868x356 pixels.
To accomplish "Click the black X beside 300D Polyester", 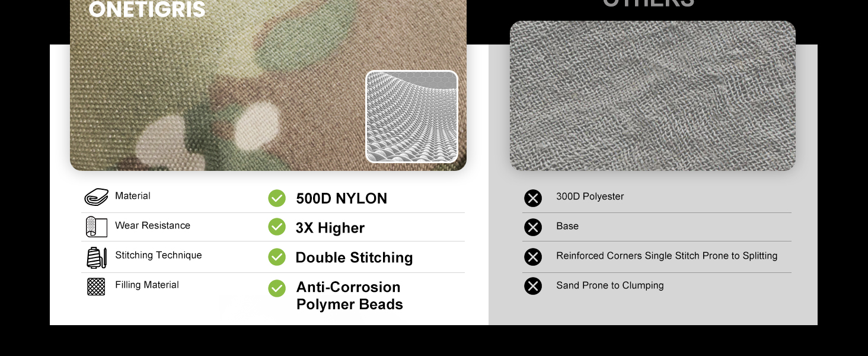I will pos(533,198).
